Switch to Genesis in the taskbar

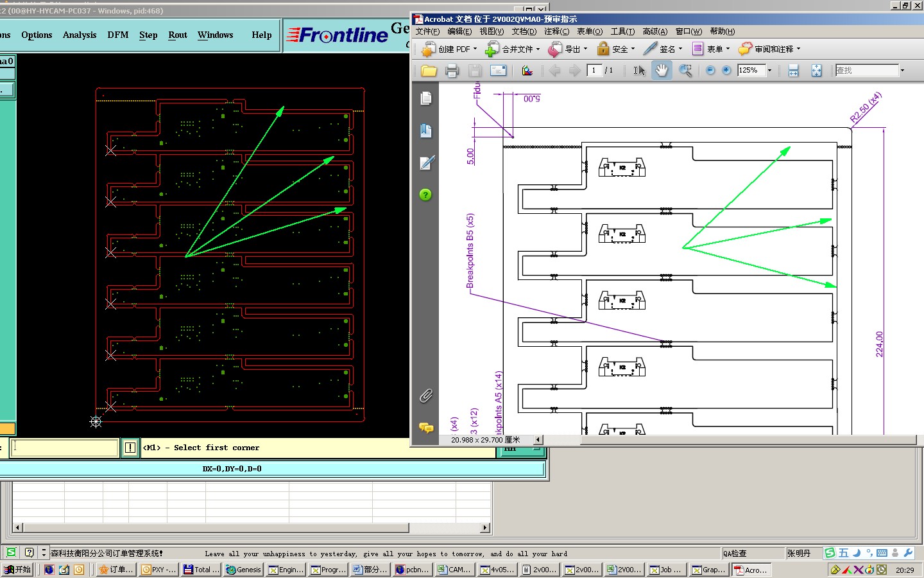pos(243,570)
